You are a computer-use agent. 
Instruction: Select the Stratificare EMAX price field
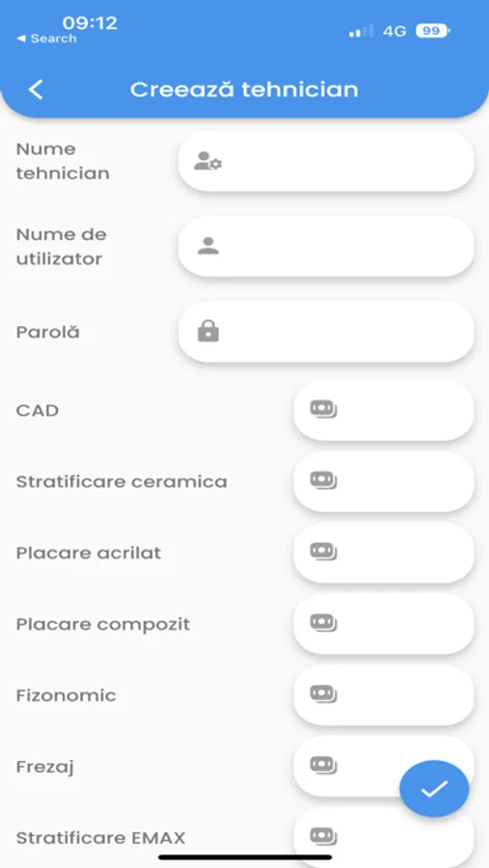pos(384,837)
